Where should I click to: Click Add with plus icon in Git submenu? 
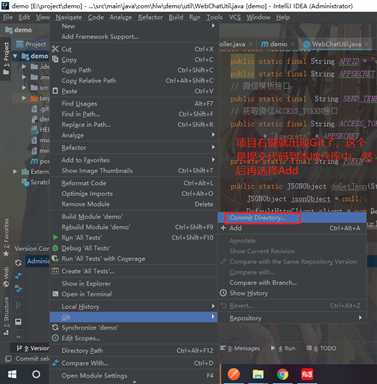click(x=292, y=228)
